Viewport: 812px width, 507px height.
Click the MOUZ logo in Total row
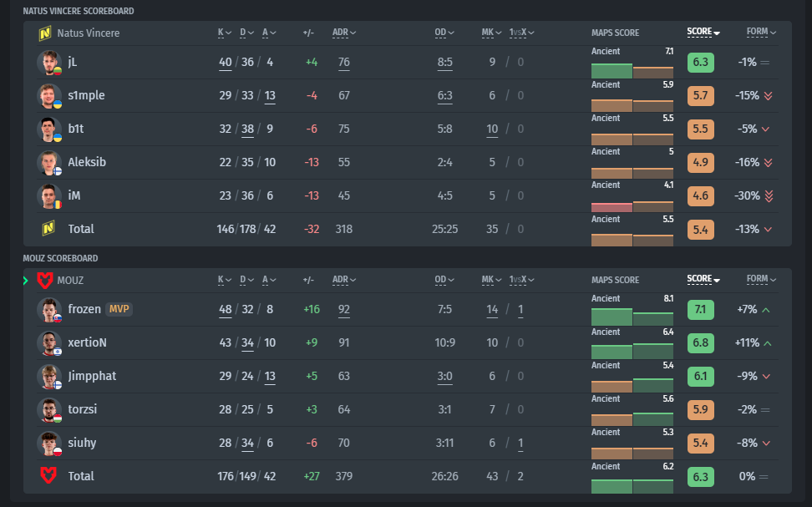coord(48,475)
